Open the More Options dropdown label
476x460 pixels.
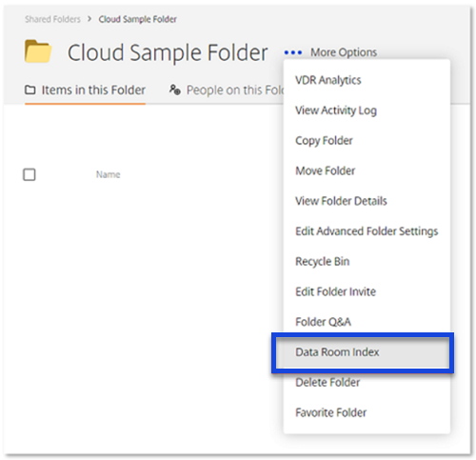coord(344,52)
